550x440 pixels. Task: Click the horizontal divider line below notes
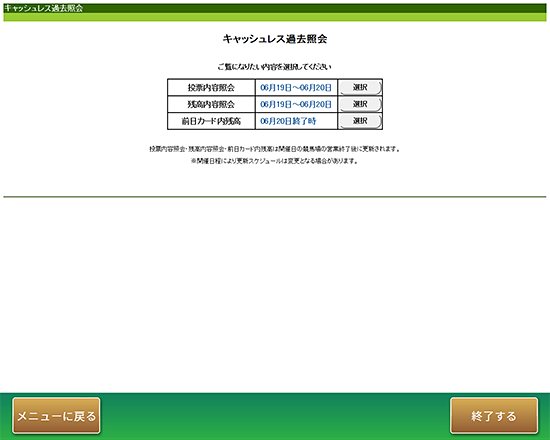tap(275, 197)
